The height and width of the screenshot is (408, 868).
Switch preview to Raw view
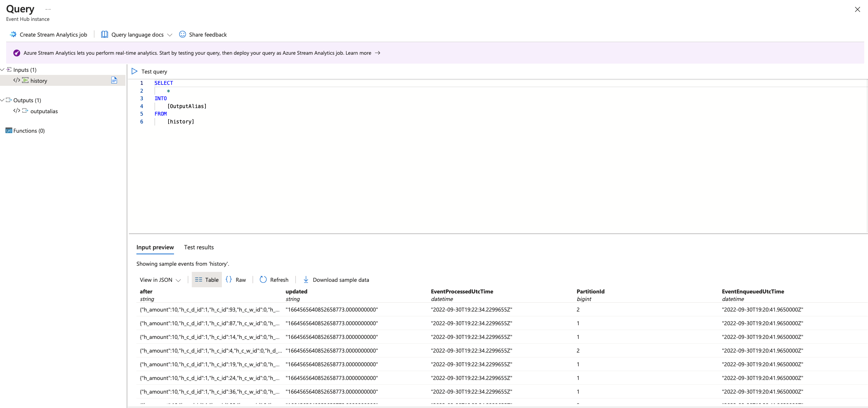click(236, 280)
